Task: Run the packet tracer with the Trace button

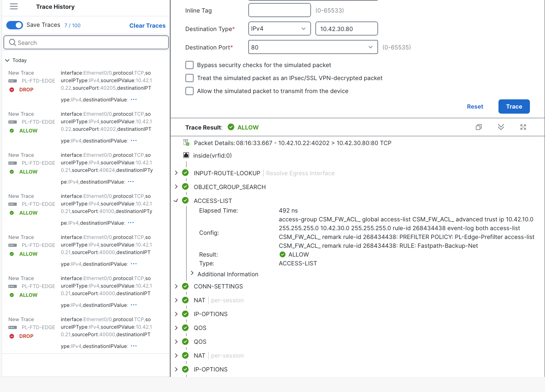Action: pos(514,106)
